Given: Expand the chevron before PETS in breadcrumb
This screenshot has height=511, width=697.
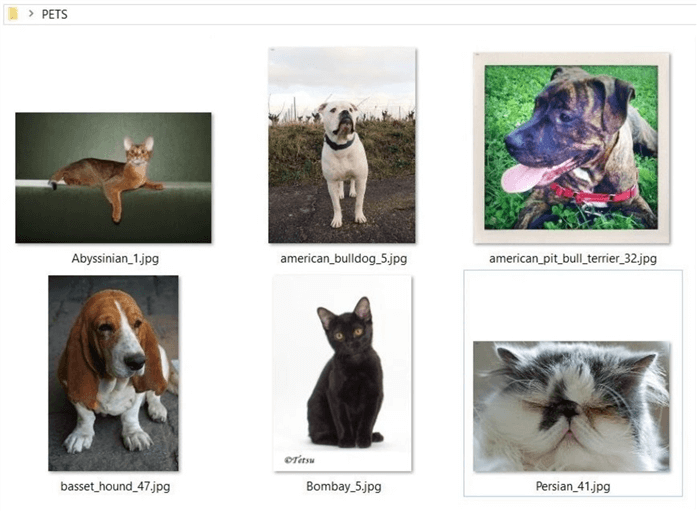Looking at the screenshot, I should (x=31, y=14).
